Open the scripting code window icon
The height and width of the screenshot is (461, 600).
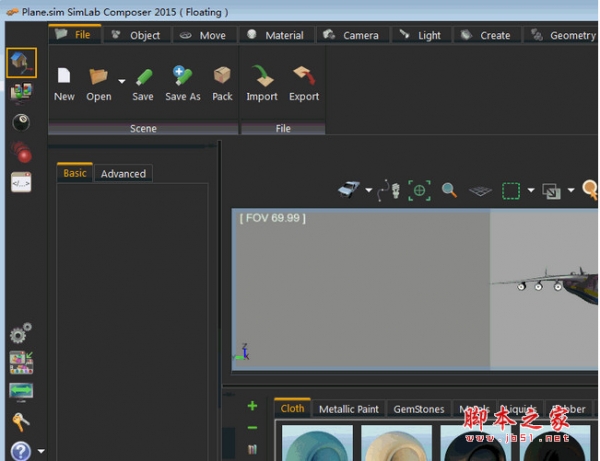21,182
